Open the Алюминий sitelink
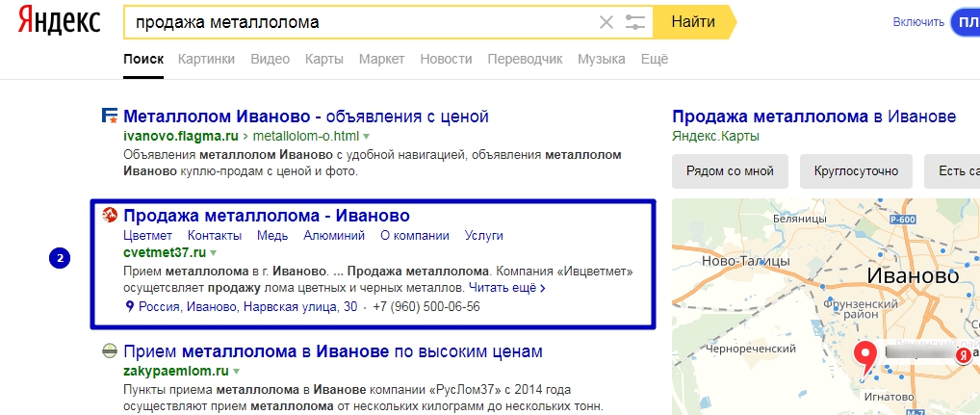Screen dimensions: 980x415 tap(334, 236)
